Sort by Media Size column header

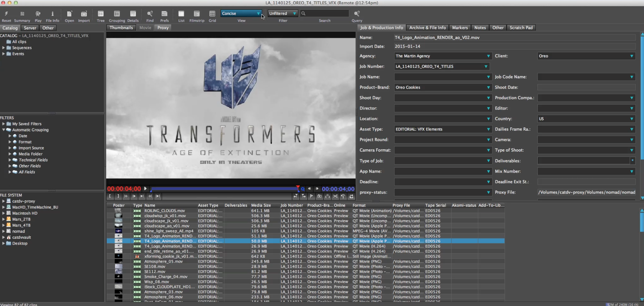(261, 206)
